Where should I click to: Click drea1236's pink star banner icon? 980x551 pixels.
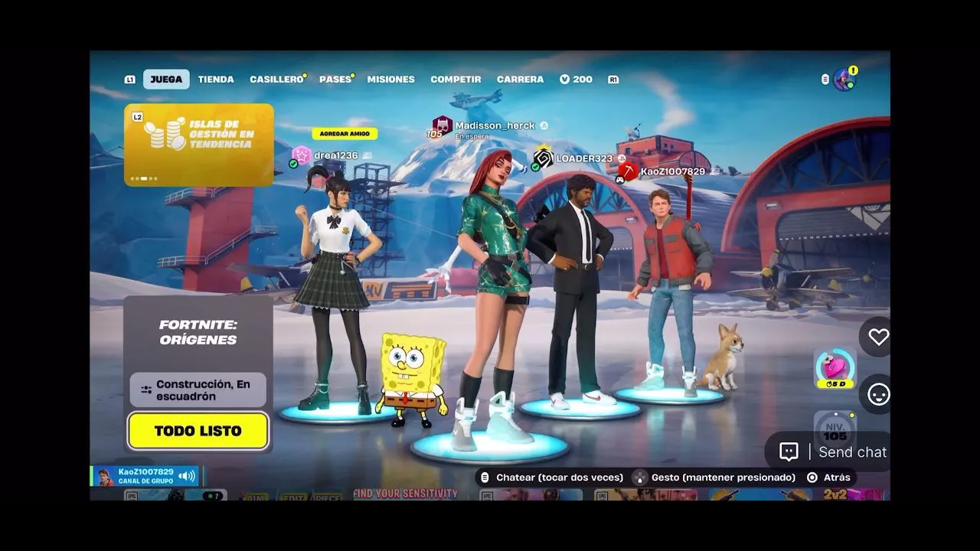click(302, 155)
